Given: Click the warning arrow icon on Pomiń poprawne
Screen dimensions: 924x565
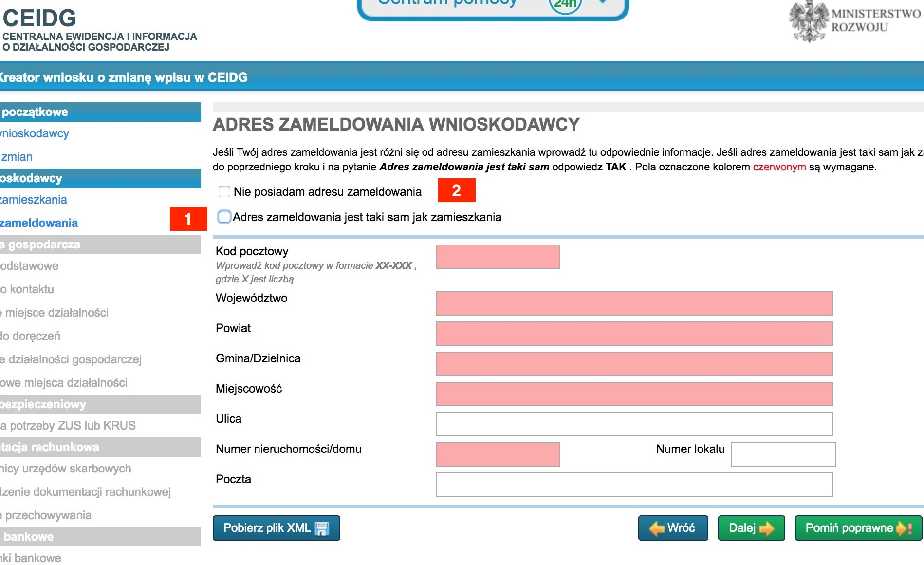Looking at the screenshot, I should pos(904,528).
